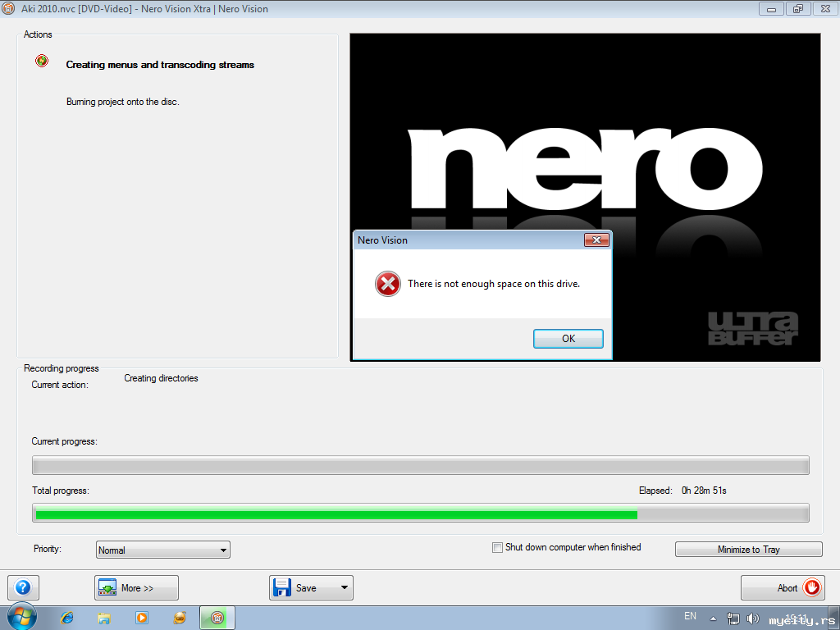
Task: Click the Total progress green bar
Action: click(x=336, y=514)
